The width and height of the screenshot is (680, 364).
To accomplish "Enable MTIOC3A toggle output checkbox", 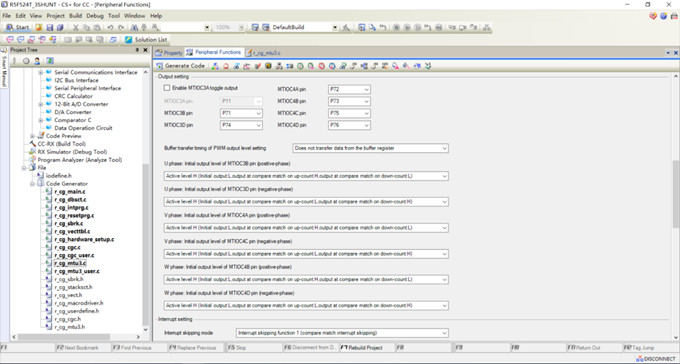I will pos(167,88).
